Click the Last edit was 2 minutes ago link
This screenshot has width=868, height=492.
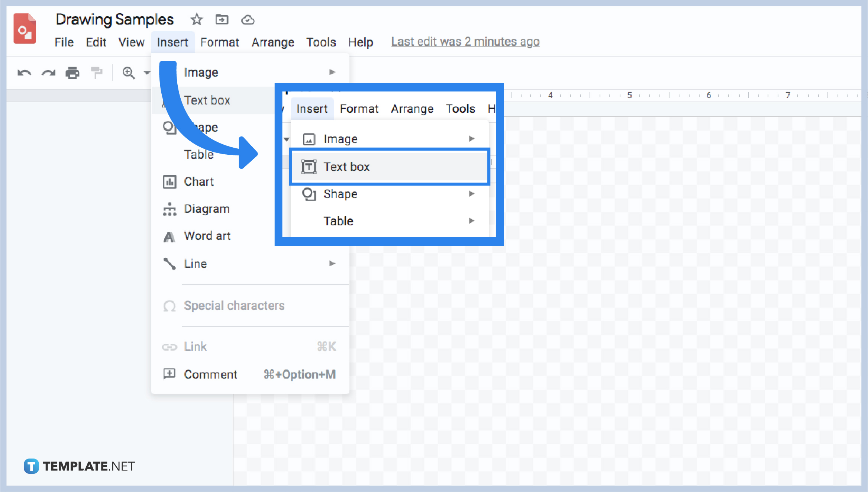point(465,42)
